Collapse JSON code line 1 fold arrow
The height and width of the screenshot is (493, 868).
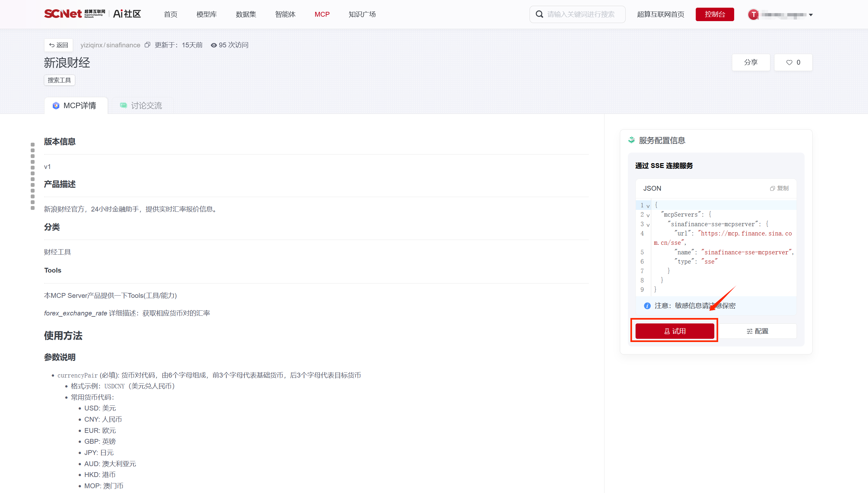[x=648, y=206]
